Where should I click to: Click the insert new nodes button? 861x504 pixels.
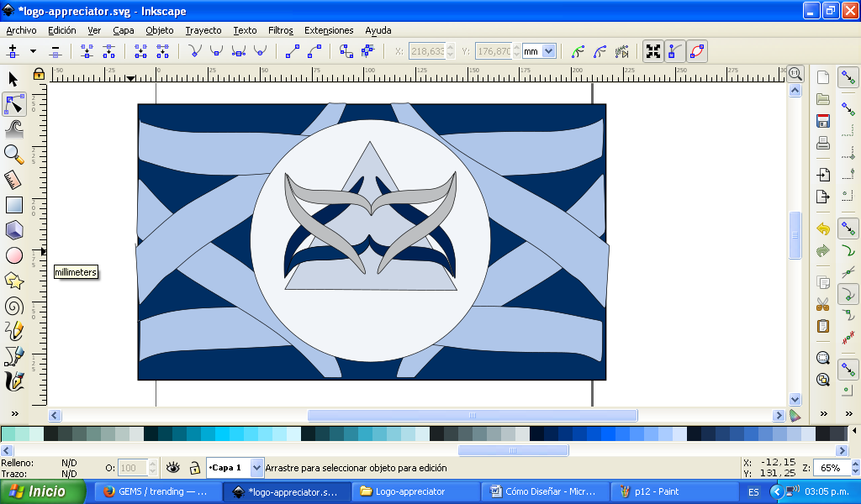(13, 51)
